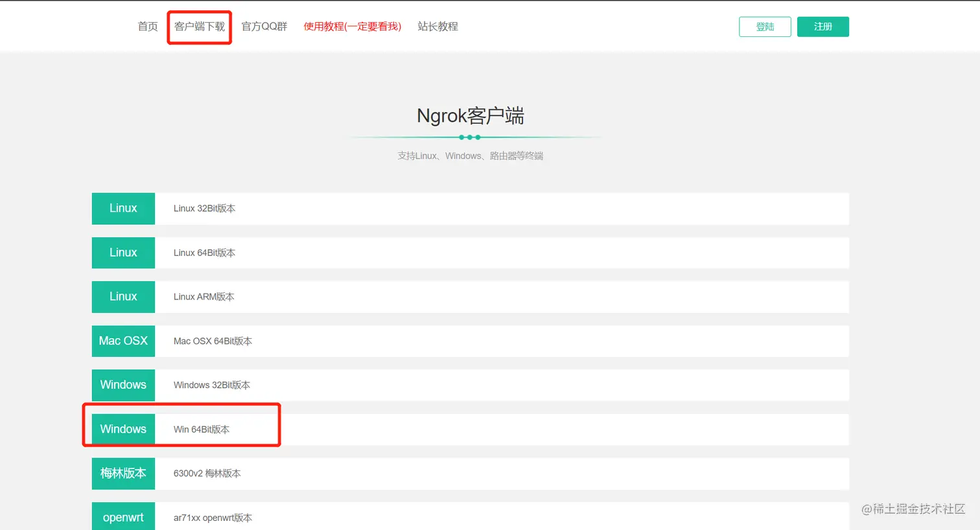
Task: Click the Mac OSX green badge
Action: coord(123,341)
